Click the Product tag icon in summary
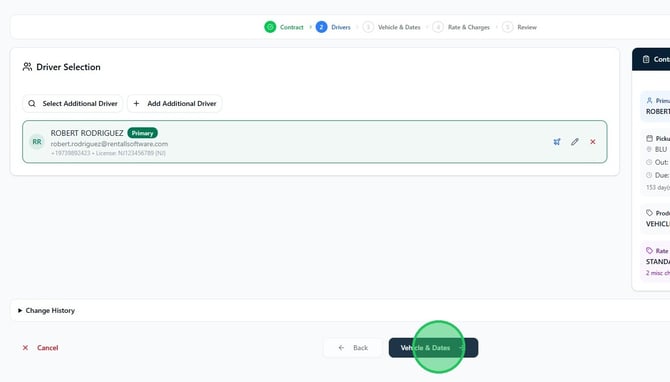Screen dimensions: 670x382 (649, 213)
